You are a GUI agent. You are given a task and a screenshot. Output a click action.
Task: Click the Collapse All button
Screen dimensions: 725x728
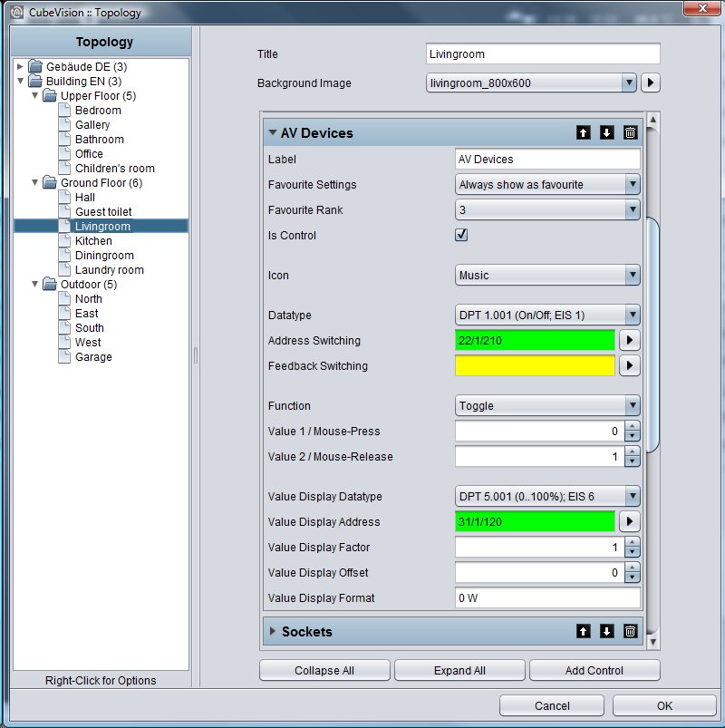click(324, 670)
